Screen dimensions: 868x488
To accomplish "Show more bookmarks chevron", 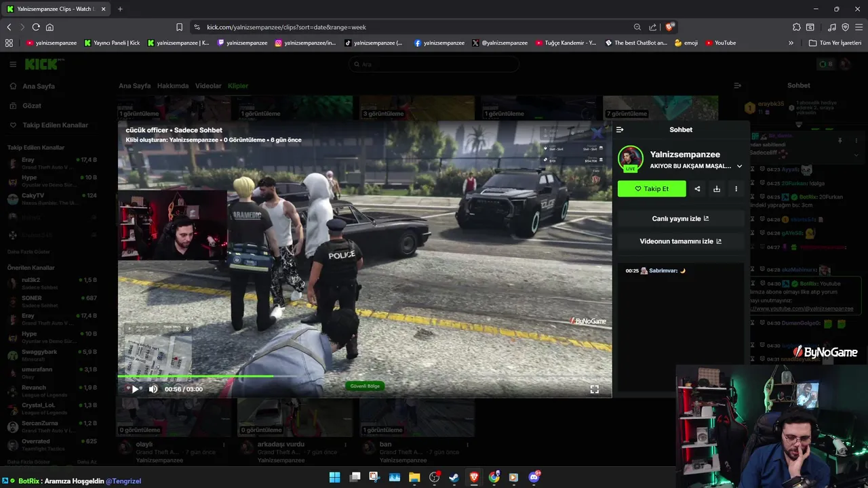I will coord(791,43).
